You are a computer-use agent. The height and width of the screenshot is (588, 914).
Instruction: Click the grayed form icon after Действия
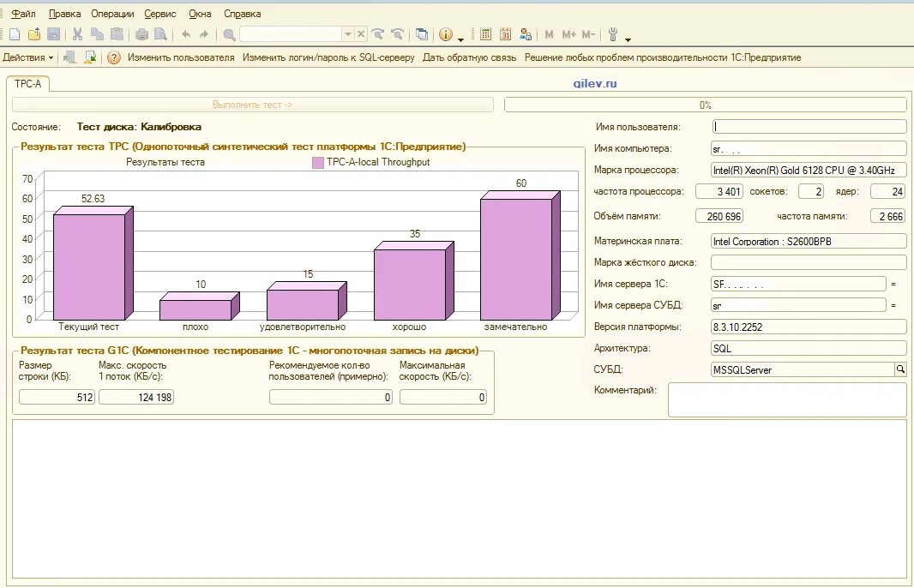click(x=69, y=57)
